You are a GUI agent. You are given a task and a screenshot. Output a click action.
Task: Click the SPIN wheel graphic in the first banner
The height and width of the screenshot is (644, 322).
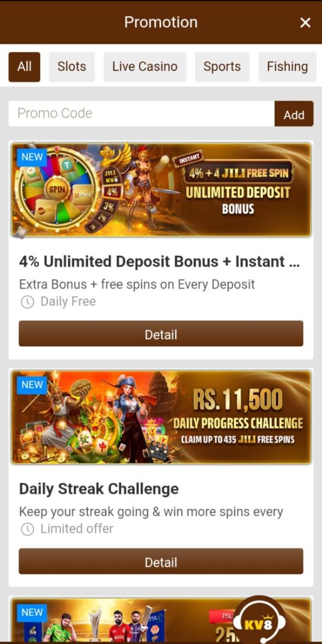click(x=57, y=190)
